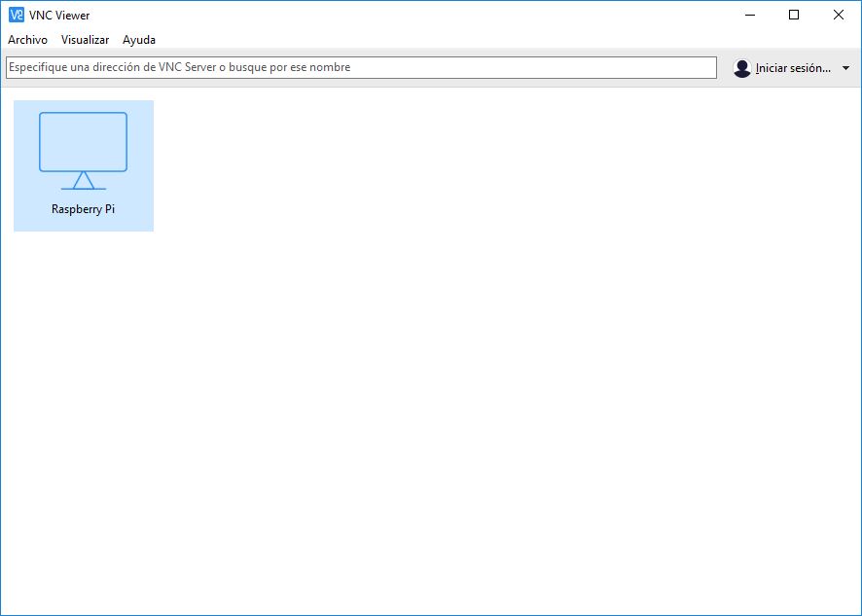Click the VNC Viewer logo in title bar
This screenshot has height=616, width=862.
[17, 15]
